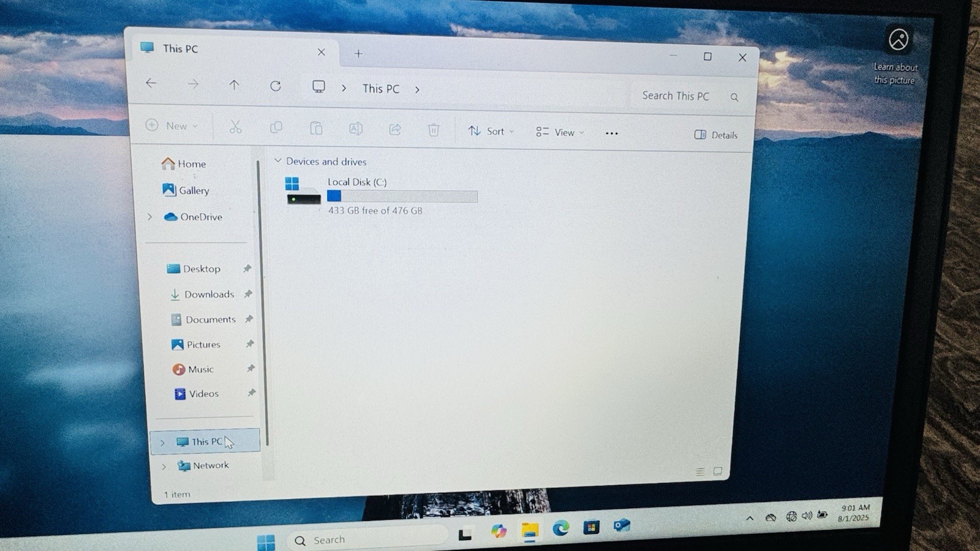Click the Copy icon in toolbar
Image resolution: width=980 pixels, height=551 pixels.
276,127
